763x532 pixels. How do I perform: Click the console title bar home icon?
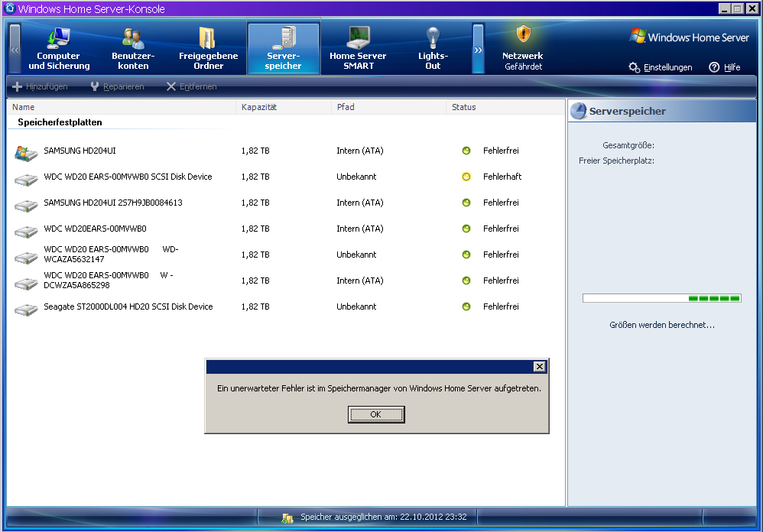[x=10, y=8]
